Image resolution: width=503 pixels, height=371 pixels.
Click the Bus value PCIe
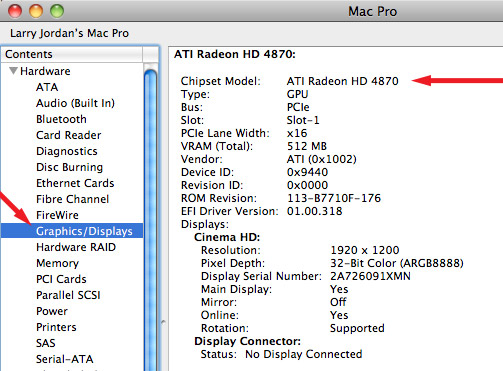coord(298,107)
